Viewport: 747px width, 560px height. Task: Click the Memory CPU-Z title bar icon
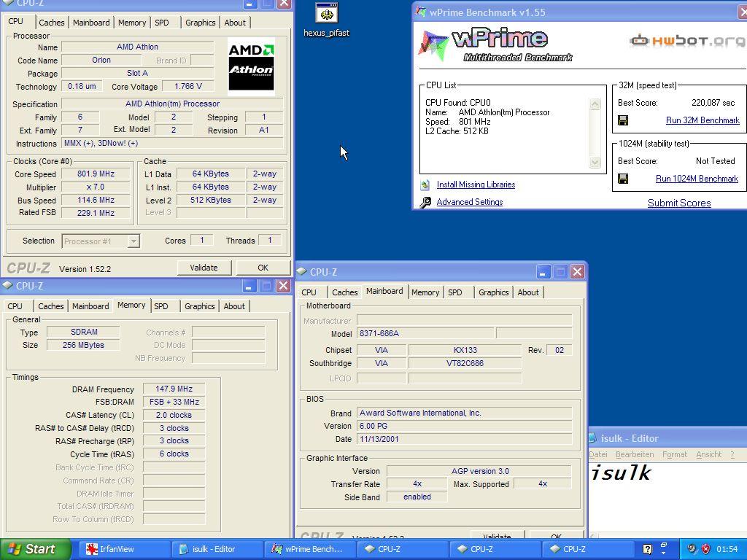[x=7, y=285]
